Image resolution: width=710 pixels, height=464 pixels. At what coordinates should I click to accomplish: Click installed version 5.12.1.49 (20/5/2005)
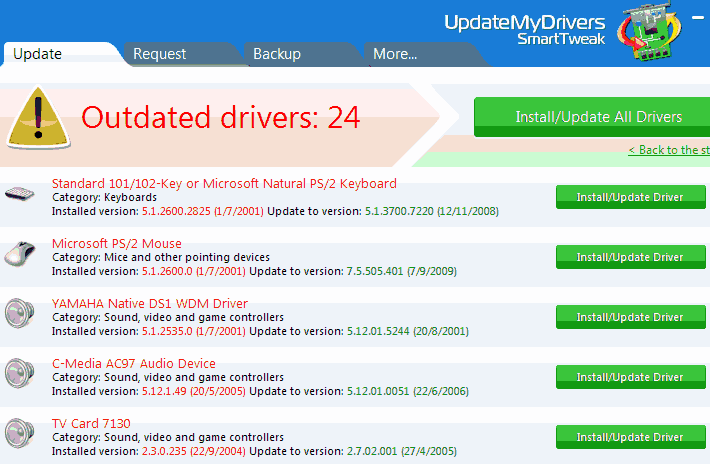[194, 391]
